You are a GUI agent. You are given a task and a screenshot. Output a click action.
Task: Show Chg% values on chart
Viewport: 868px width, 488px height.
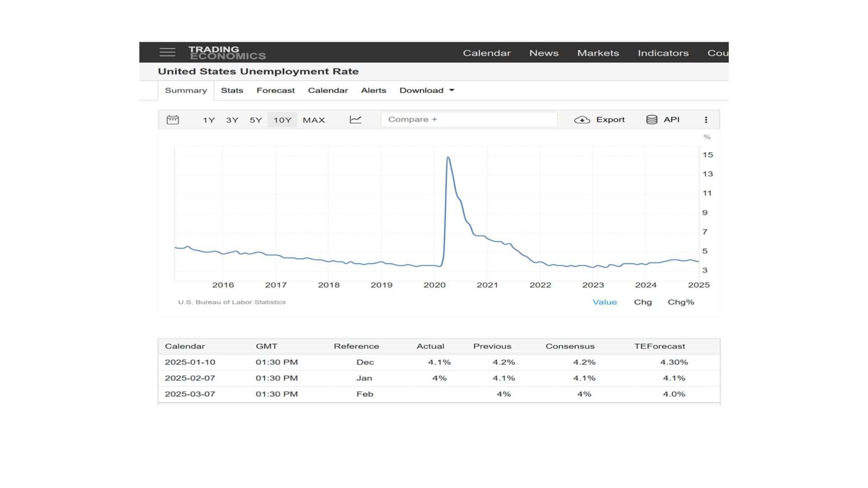680,302
